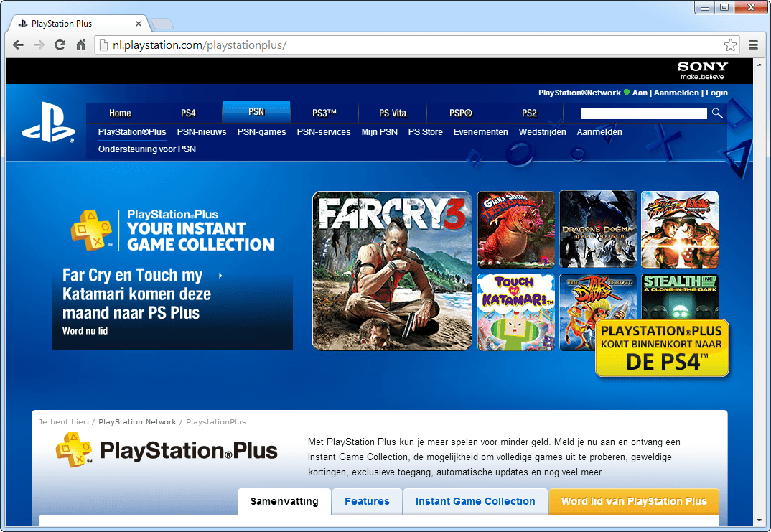Reload the page with the refresh icon
Viewport: 771px width, 532px height.
pos(60,45)
